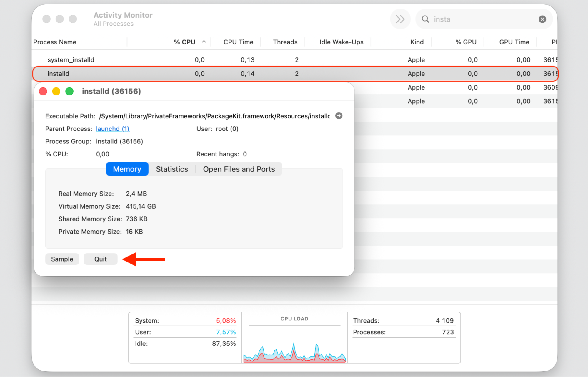Switch to the Statistics tab
This screenshot has width=588, height=377.
coord(172,169)
